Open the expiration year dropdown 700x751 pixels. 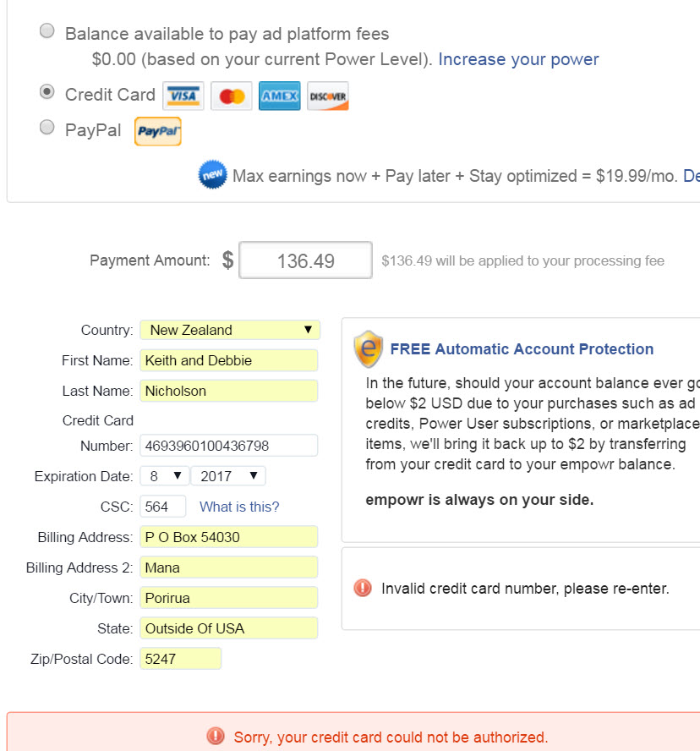coord(228,476)
